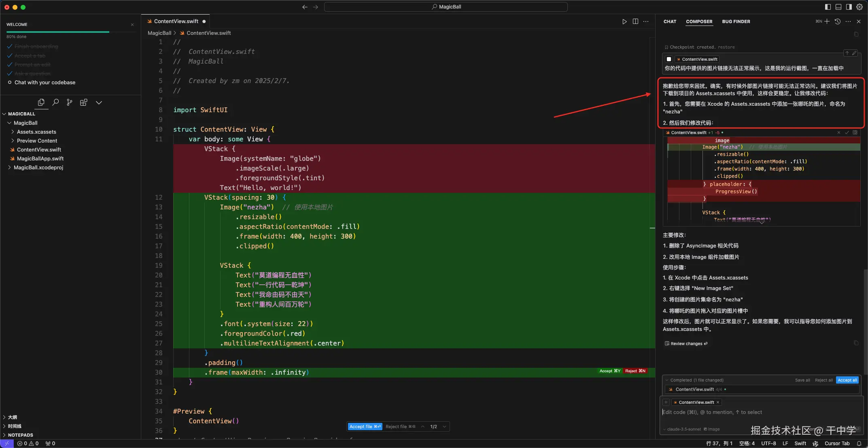The width and height of the screenshot is (868, 448).
Task: Tick the checkbox beside ContentView.swift in the message
Action: click(x=669, y=59)
